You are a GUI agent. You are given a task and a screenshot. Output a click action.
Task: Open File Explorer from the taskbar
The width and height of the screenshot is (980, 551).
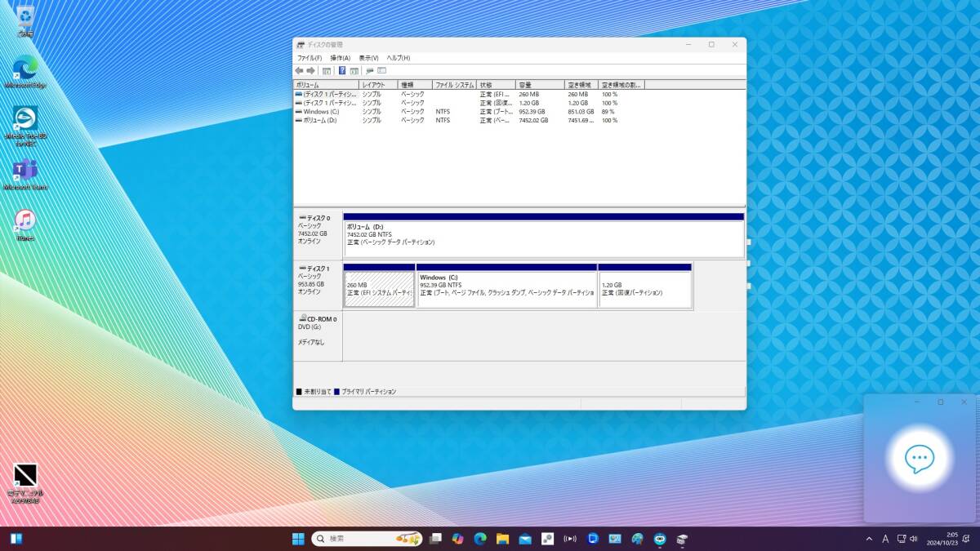point(502,539)
